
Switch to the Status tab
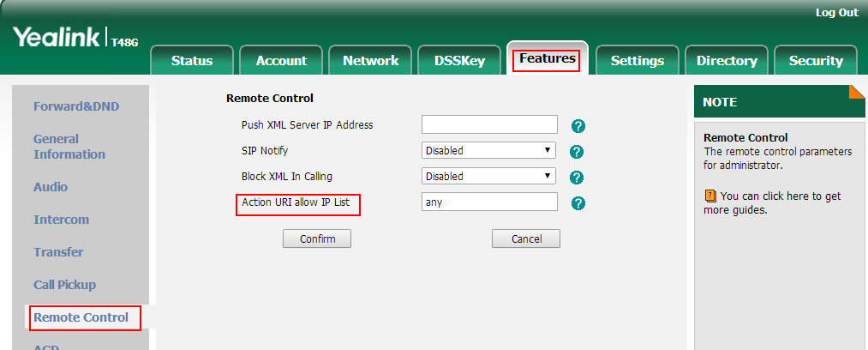(192, 60)
